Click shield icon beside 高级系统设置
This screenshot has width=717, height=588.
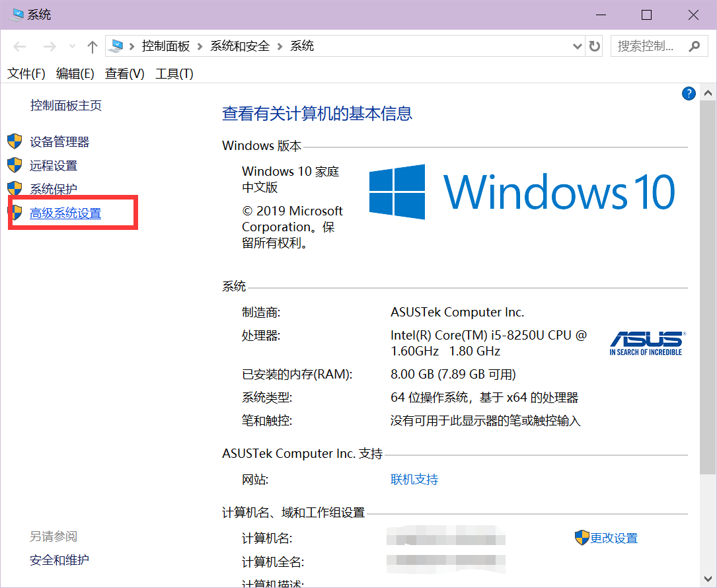point(17,212)
